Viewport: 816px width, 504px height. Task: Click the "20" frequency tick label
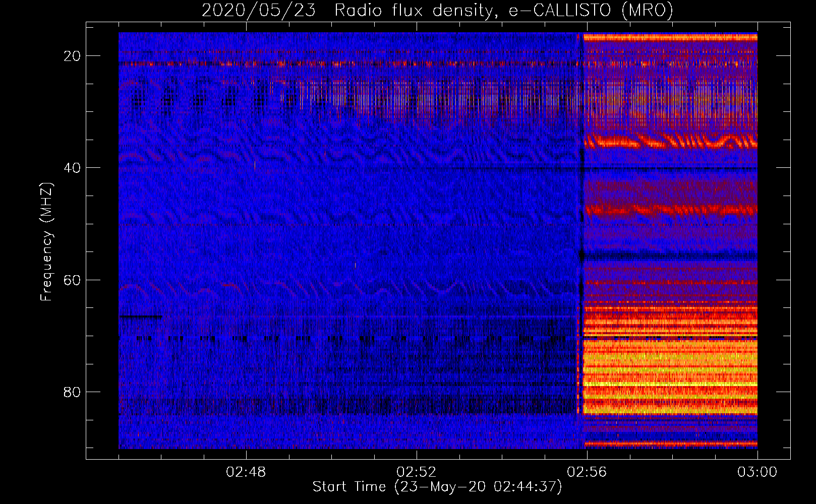pos(73,56)
